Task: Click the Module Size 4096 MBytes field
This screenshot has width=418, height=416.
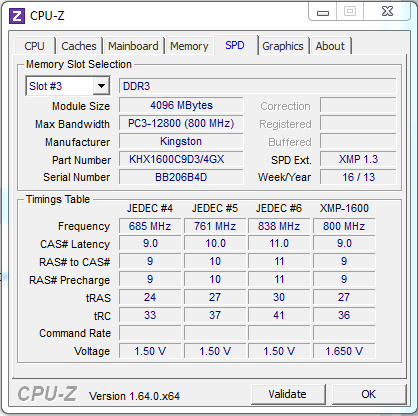Action: [x=181, y=106]
